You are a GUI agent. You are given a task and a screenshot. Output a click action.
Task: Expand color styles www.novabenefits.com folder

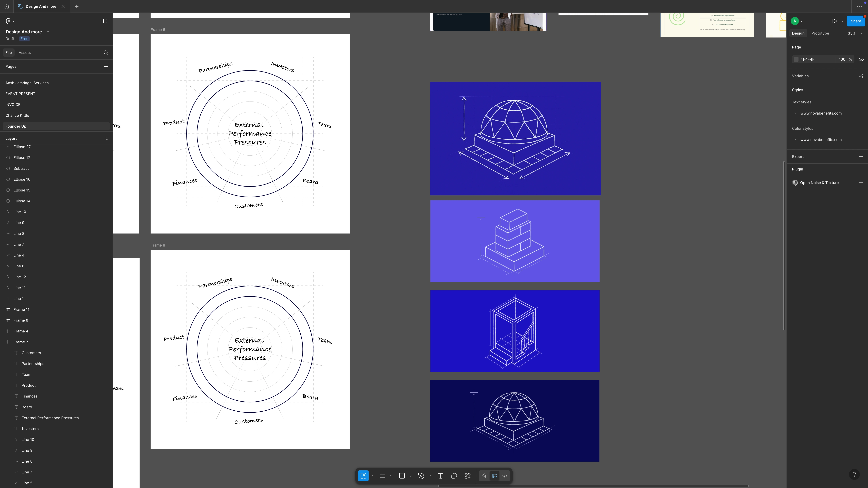795,140
